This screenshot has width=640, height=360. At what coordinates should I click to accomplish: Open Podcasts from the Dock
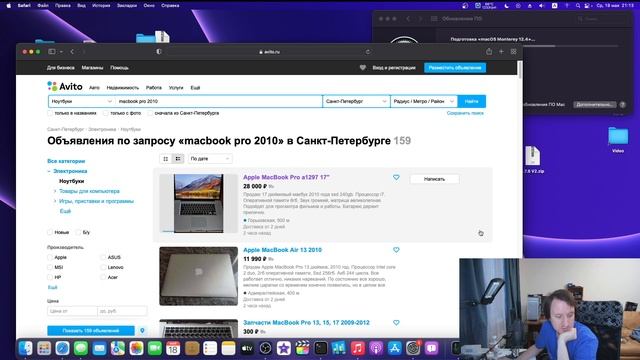(376, 348)
